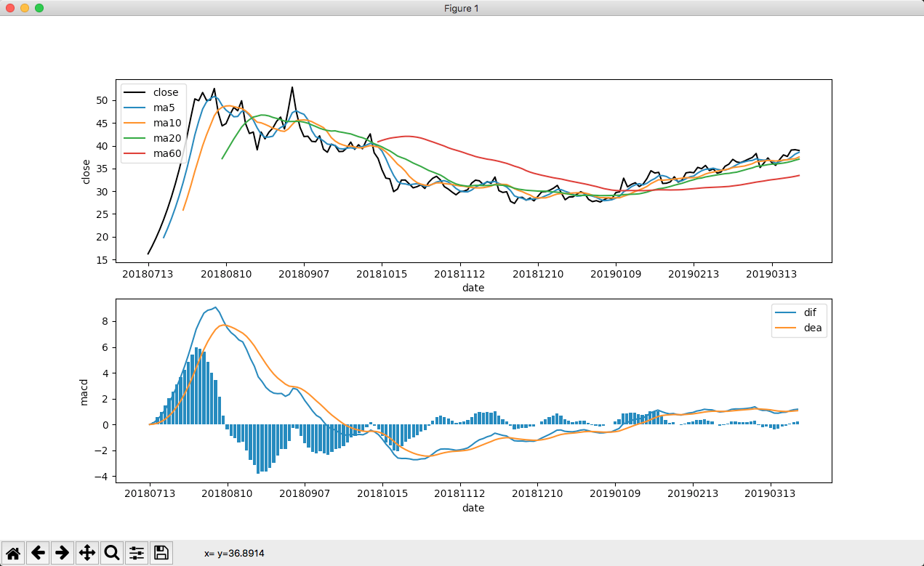Click the 15 y-axis tick on upper chart
This screenshot has width=924, height=566.
tap(102, 260)
